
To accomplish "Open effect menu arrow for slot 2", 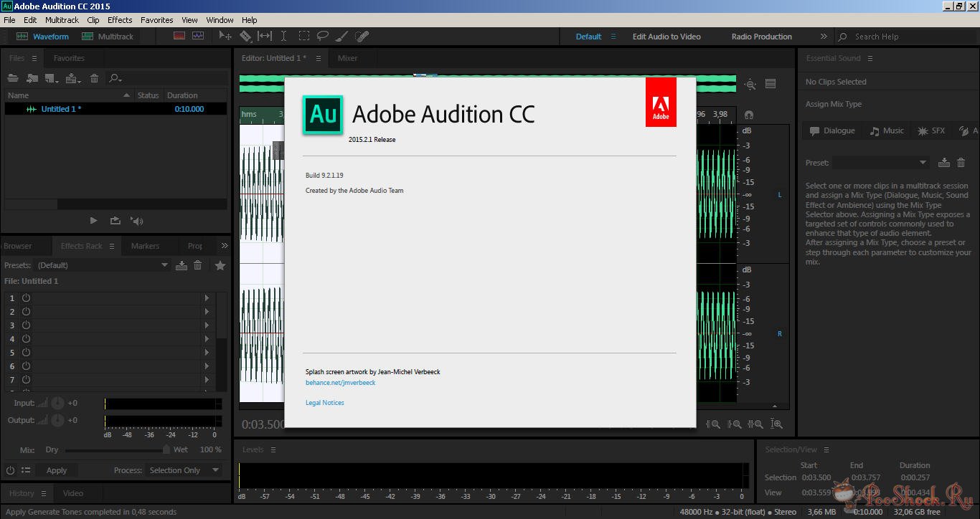I will (x=207, y=311).
